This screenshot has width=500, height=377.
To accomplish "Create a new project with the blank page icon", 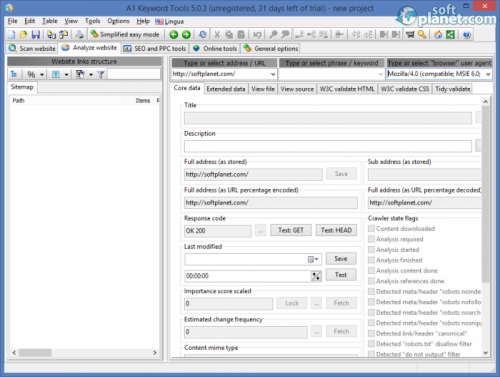I will [x=12, y=35].
